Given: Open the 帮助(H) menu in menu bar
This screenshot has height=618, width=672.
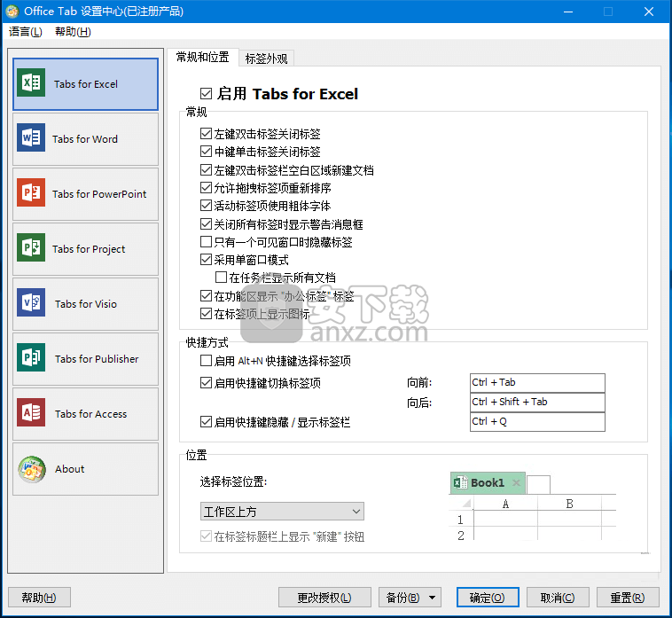Looking at the screenshot, I should 73,32.
